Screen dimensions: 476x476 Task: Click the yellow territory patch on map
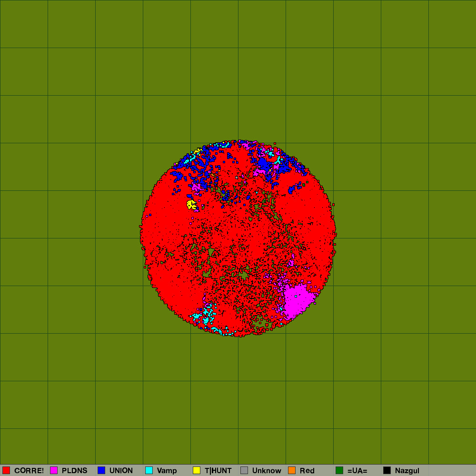pos(191,205)
